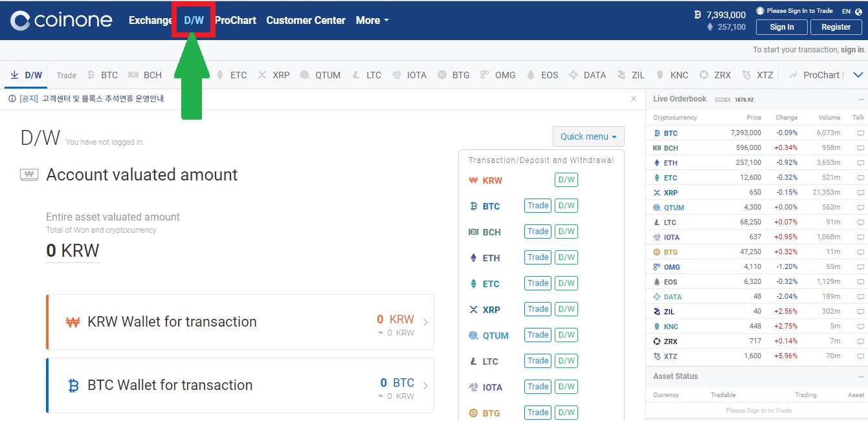The width and height of the screenshot is (868, 421).
Task: Click the KRW D/W button in Quick menu
Action: (x=566, y=180)
